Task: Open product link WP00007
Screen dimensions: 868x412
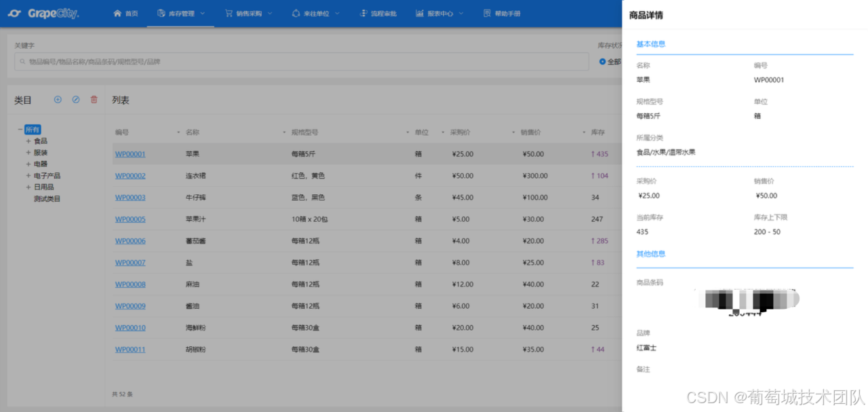Action: pyautogui.click(x=130, y=263)
